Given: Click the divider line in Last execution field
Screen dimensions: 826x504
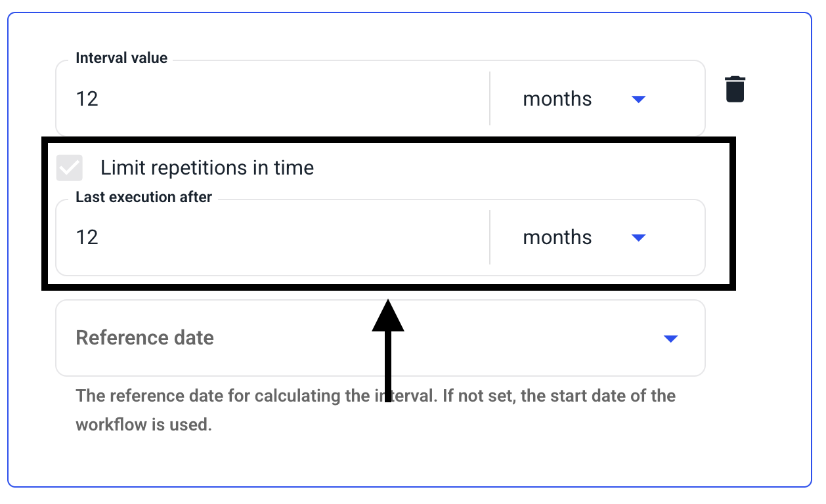Looking at the screenshot, I should pyautogui.click(x=490, y=238).
